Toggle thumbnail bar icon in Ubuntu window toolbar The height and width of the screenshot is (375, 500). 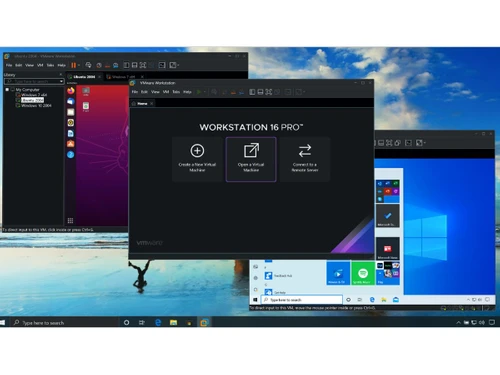[135, 65]
